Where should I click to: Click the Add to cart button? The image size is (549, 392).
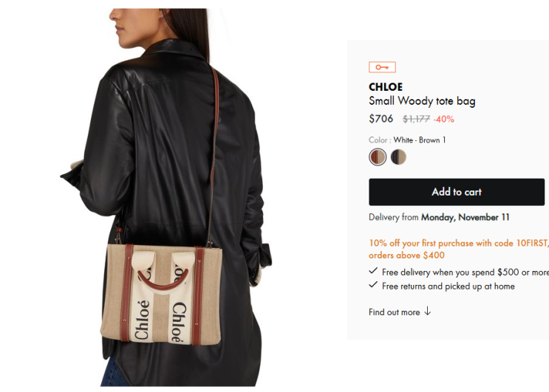click(x=457, y=192)
